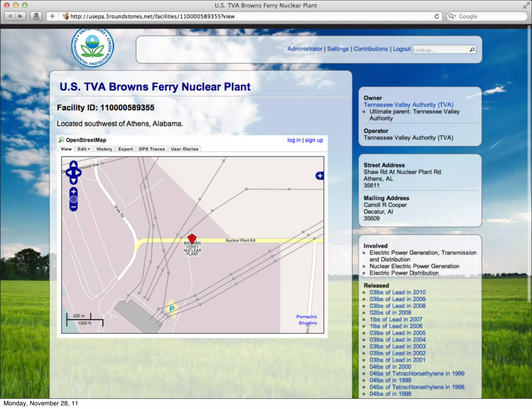The width and height of the screenshot is (532, 409).
Task: Open 03lbs of Lead in 2010 link
Action: coord(397,292)
